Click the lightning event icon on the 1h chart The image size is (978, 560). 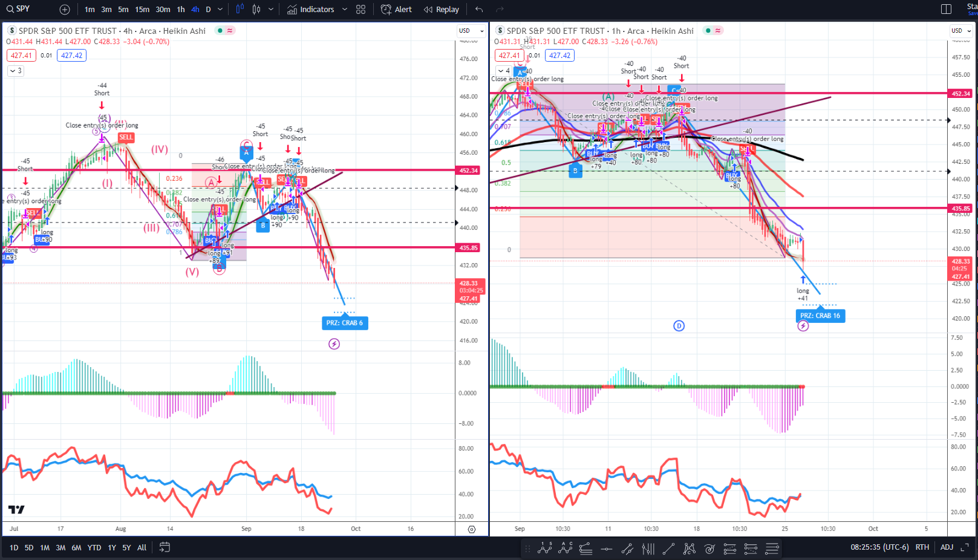tap(803, 326)
